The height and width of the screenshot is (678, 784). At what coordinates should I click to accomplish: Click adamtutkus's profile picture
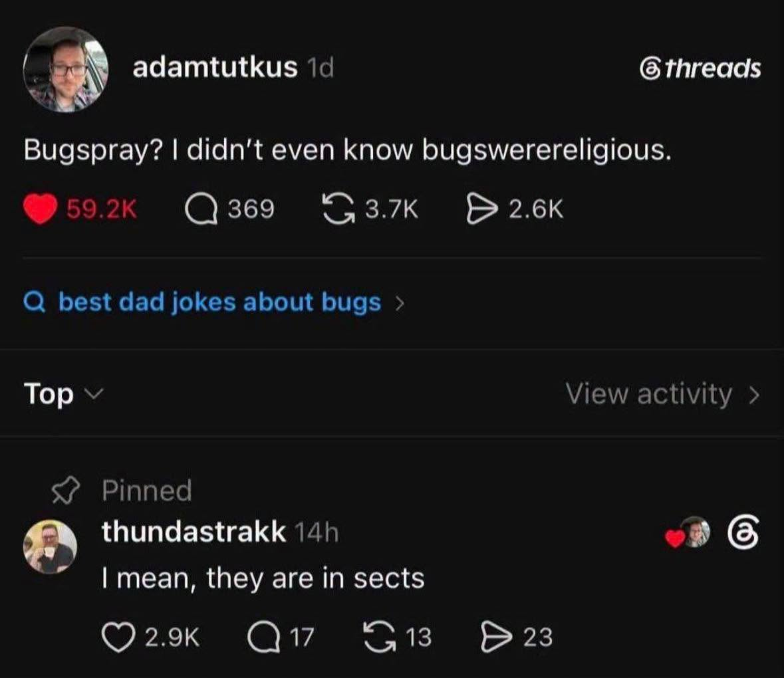point(66,69)
